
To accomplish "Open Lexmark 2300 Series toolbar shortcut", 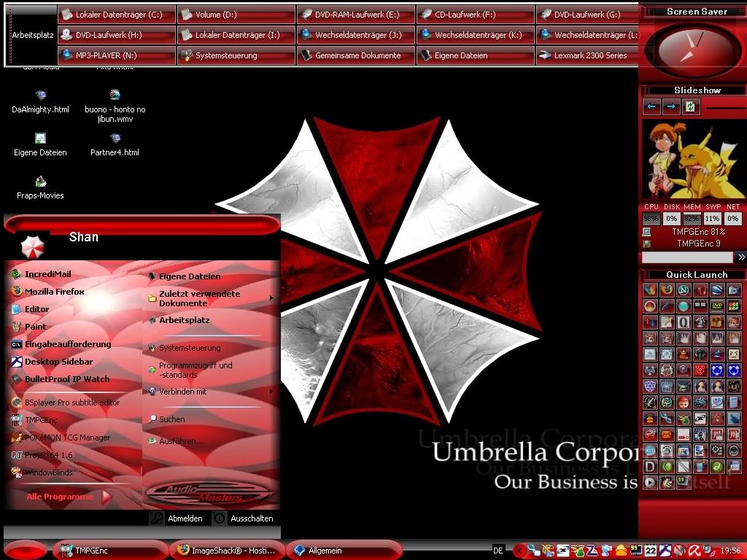I will tap(587, 55).
